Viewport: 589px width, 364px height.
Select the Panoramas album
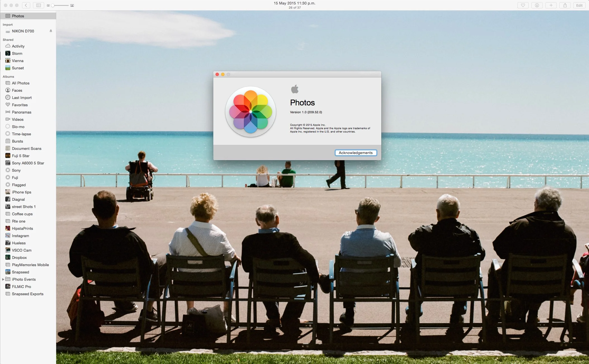click(21, 112)
